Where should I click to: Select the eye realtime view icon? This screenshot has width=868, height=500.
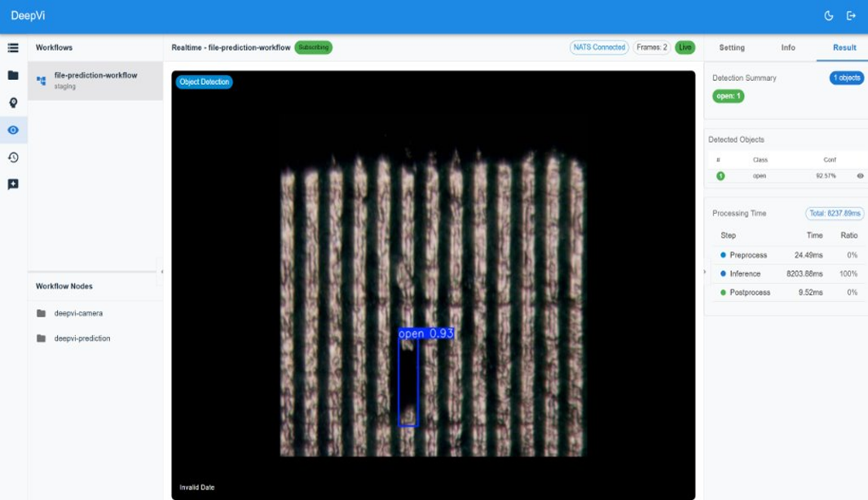tap(13, 130)
